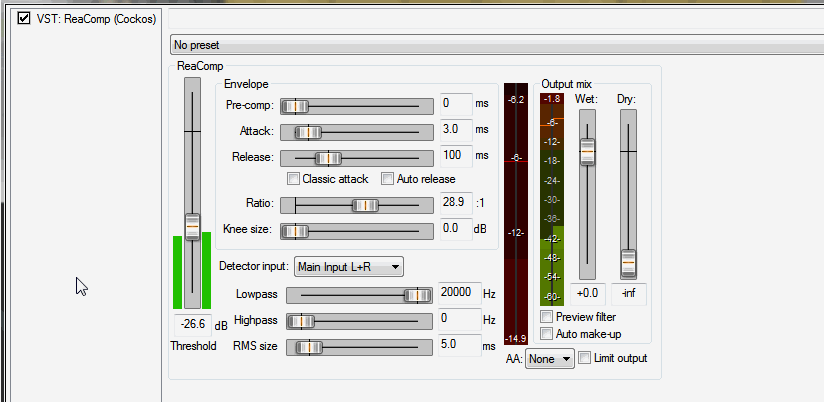Enable the Limit output checkbox
824x402 pixels.
click(584, 358)
